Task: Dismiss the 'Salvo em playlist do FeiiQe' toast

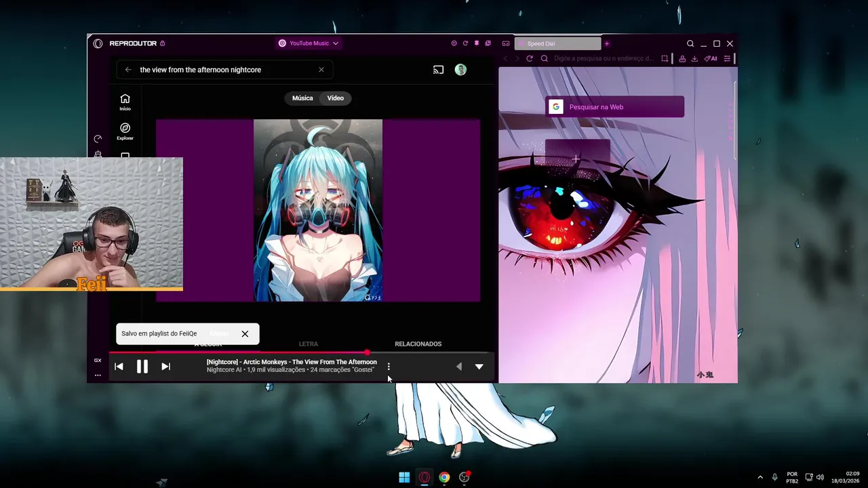Action: [245, 333]
